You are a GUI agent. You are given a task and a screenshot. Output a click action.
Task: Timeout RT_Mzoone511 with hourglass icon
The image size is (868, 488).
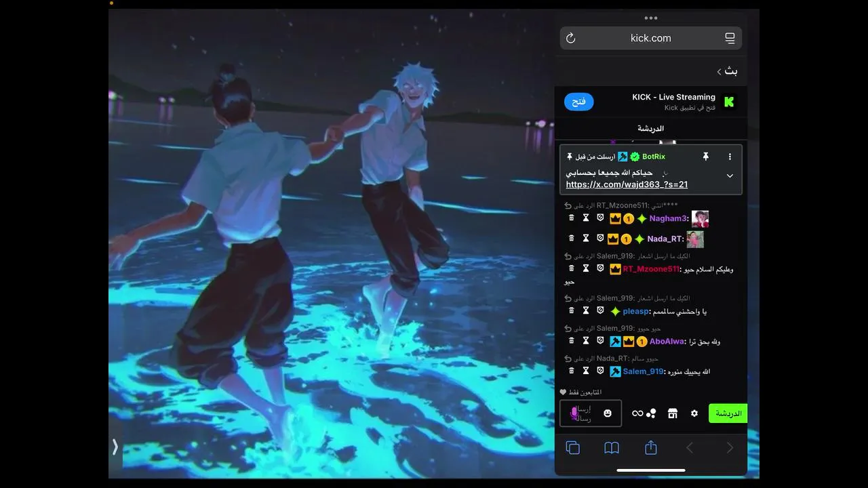pos(586,268)
